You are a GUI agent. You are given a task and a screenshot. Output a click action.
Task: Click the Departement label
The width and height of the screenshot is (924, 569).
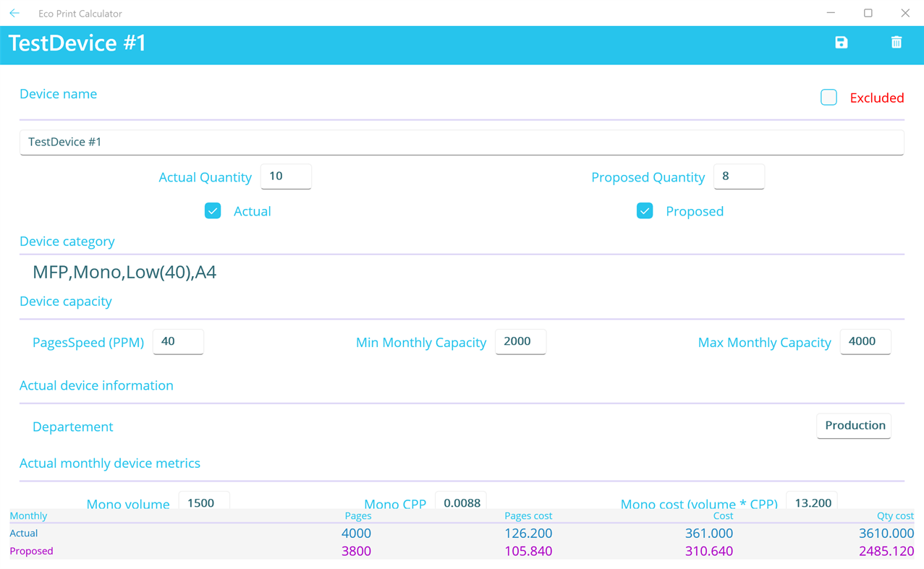tap(73, 427)
